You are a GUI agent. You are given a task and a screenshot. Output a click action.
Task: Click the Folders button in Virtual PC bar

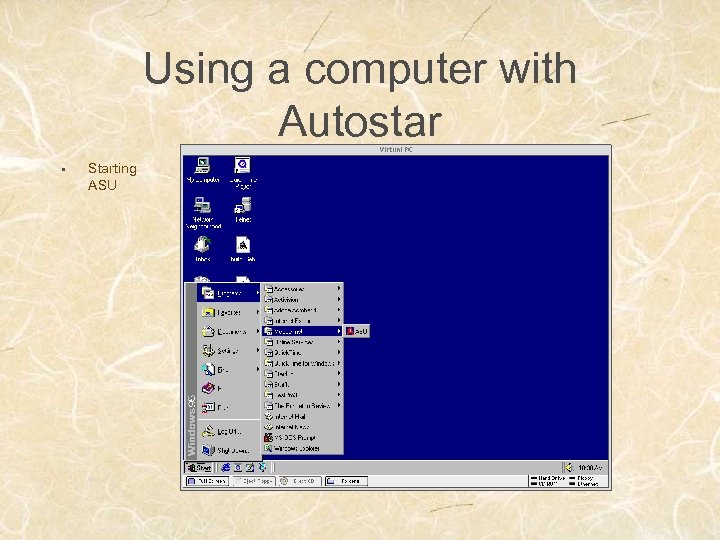346,481
